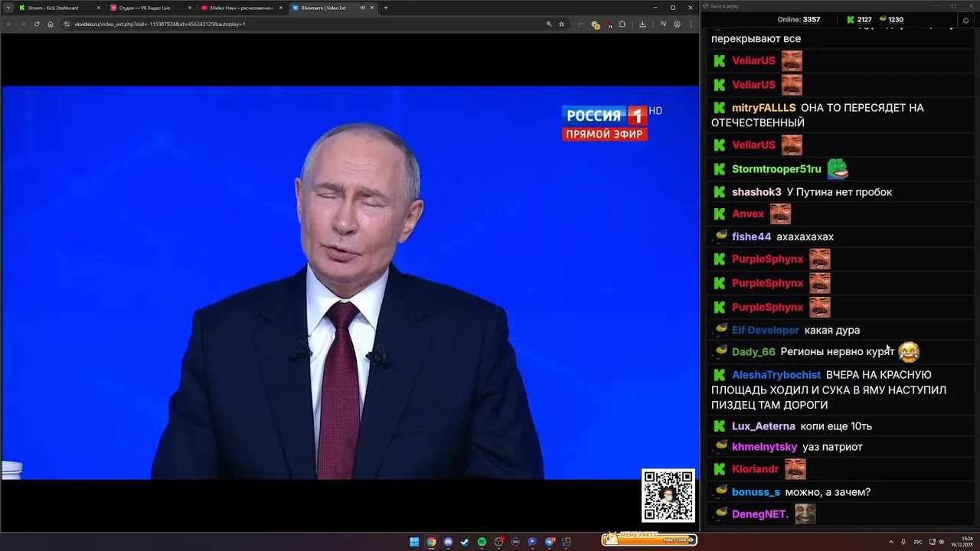Click the second platform viewer count 1230
Viewport: 980px width, 551px height.
point(890,20)
